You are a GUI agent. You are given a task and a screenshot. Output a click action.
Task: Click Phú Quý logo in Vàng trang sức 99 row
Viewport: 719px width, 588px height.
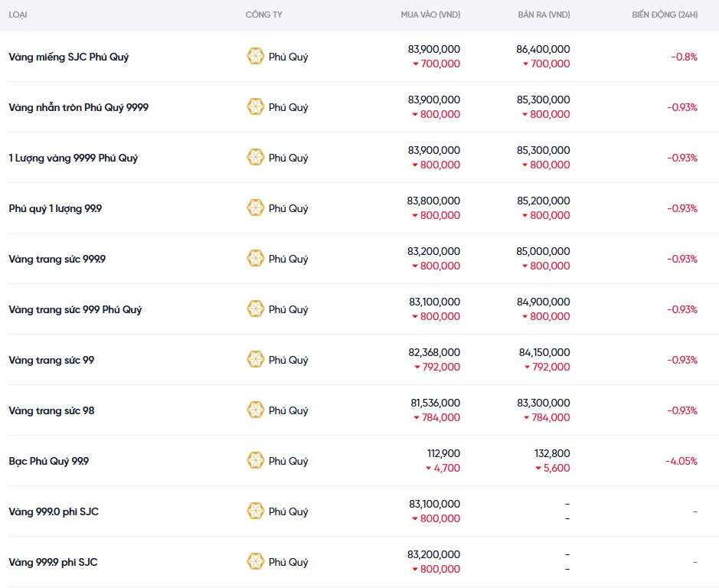(255, 360)
